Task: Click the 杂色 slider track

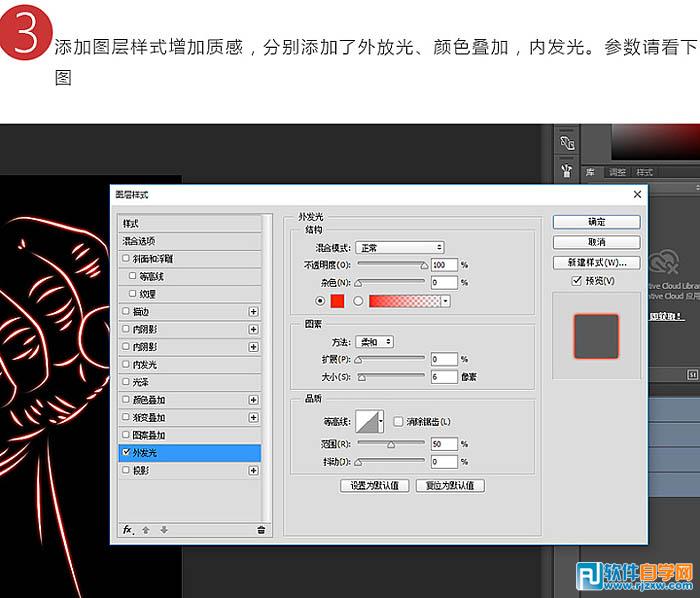Action: click(391, 282)
